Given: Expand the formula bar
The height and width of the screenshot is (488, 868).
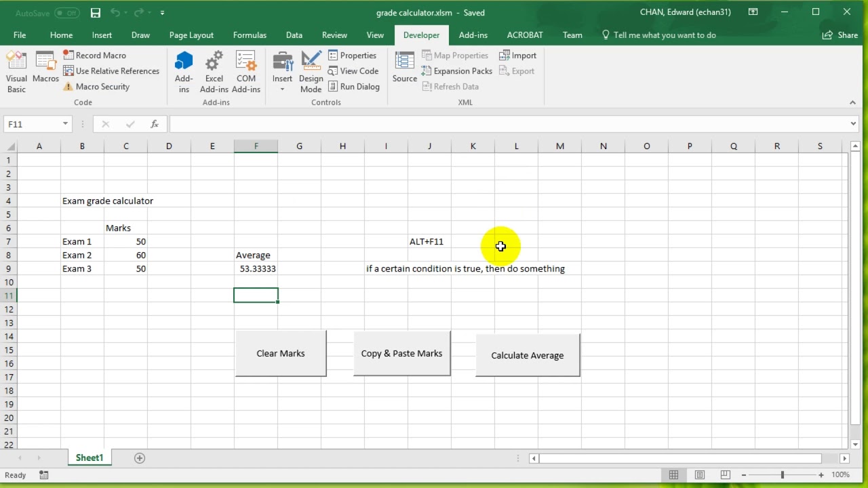Looking at the screenshot, I should tap(853, 124).
